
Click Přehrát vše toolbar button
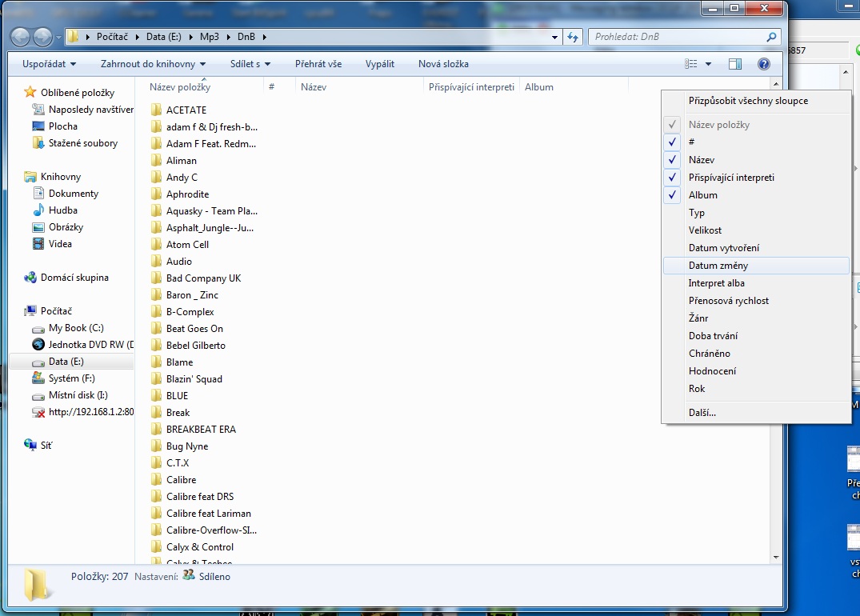point(318,64)
